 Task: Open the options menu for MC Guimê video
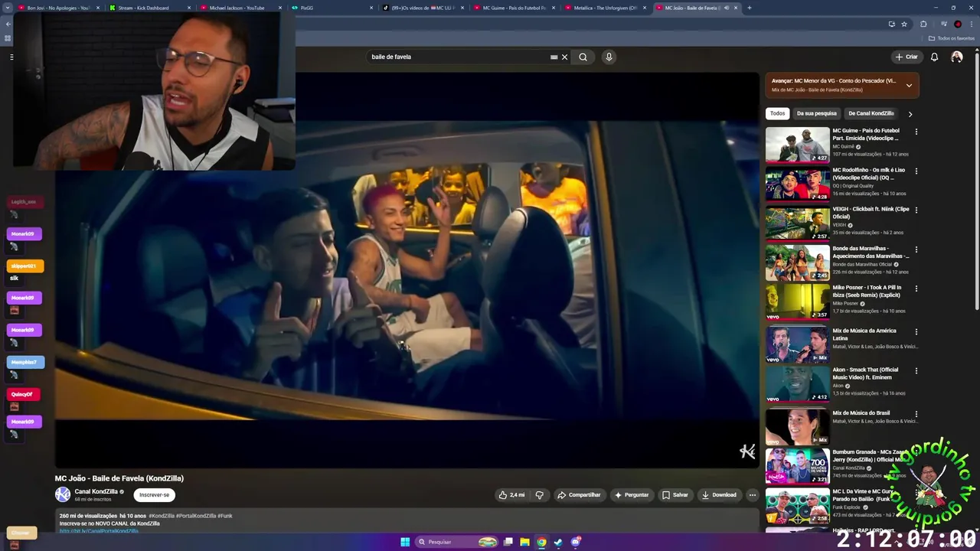click(916, 132)
